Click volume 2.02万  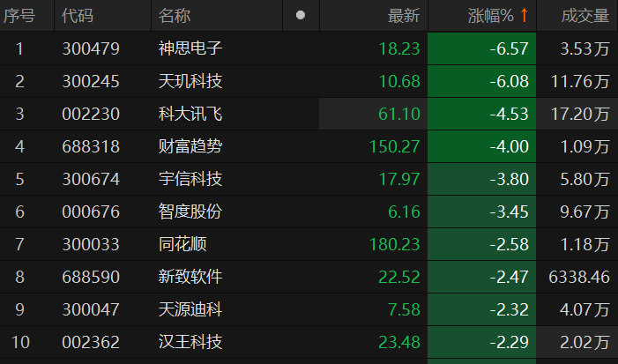[584, 342]
